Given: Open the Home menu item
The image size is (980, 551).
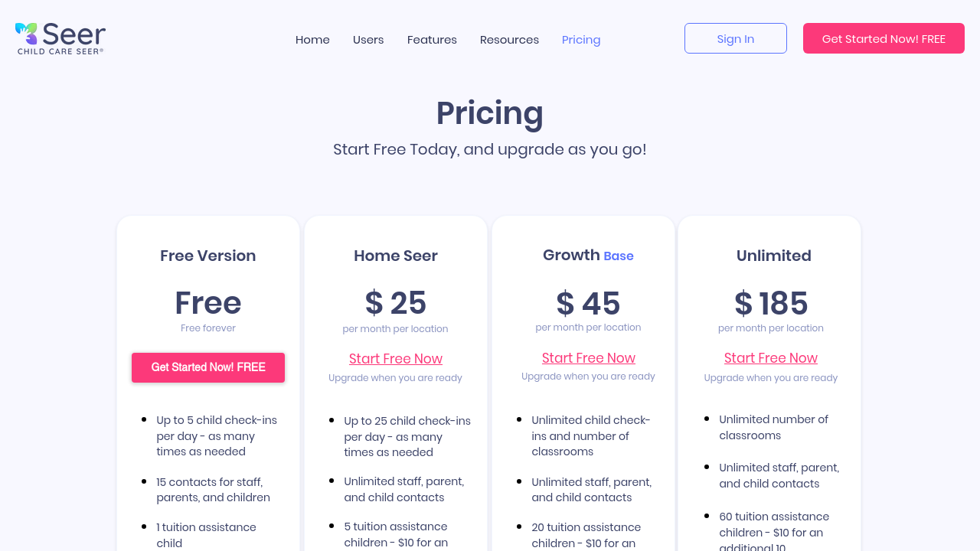Looking at the screenshot, I should (312, 40).
